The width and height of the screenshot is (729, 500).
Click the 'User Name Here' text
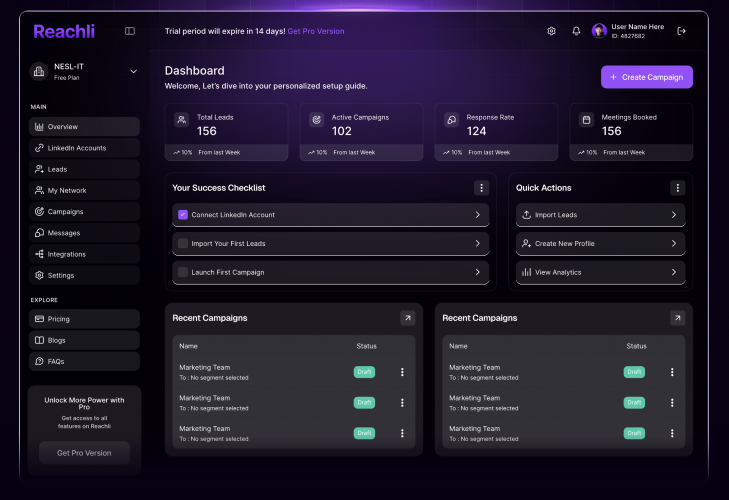[x=637, y=27]
